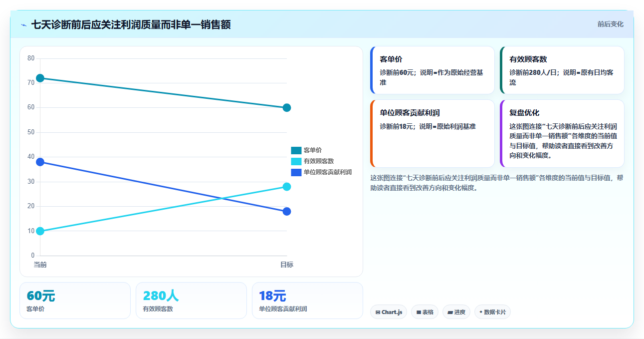The image size is (644, 339).
Task: Select the 18元 单位顾客贡献利润 stat card
Action: (x=307, y=301)
